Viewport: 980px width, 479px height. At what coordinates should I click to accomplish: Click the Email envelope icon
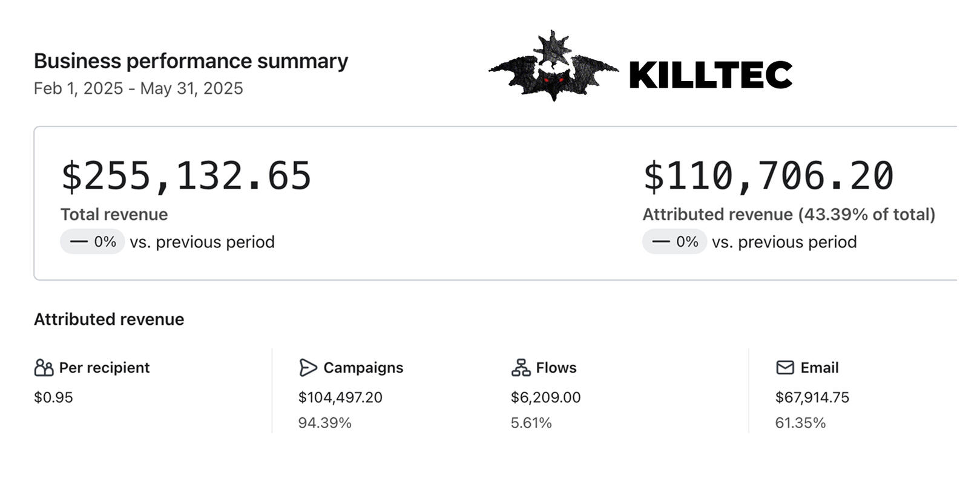click(x=785, y=368)
